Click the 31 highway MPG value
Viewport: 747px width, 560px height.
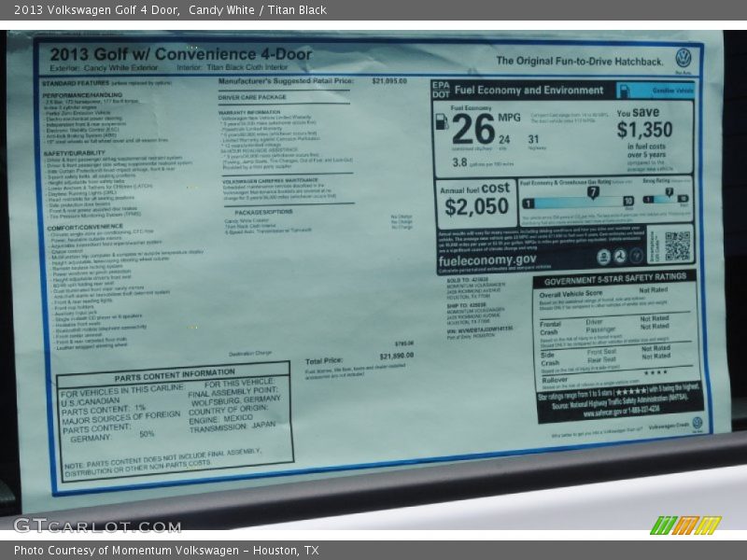[533, 139]
